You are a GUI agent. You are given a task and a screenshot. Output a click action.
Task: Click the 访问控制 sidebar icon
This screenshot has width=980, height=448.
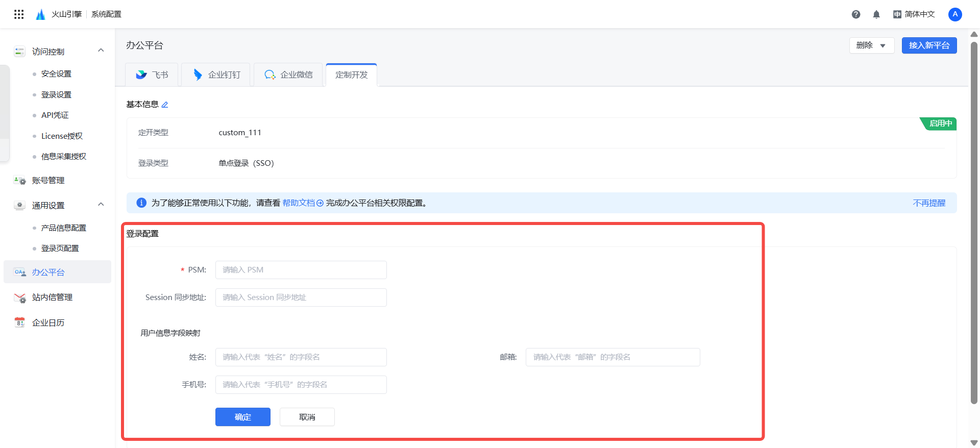pos(19,52)
